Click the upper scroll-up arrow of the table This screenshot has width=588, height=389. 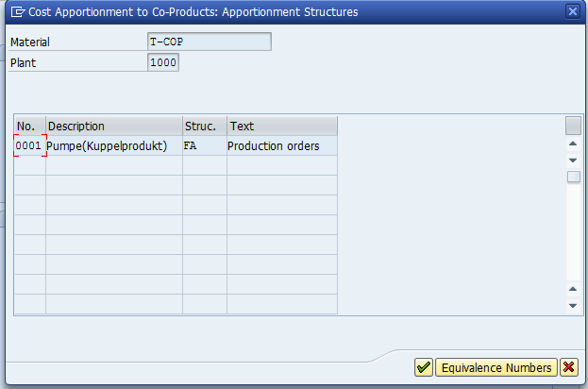573,144
